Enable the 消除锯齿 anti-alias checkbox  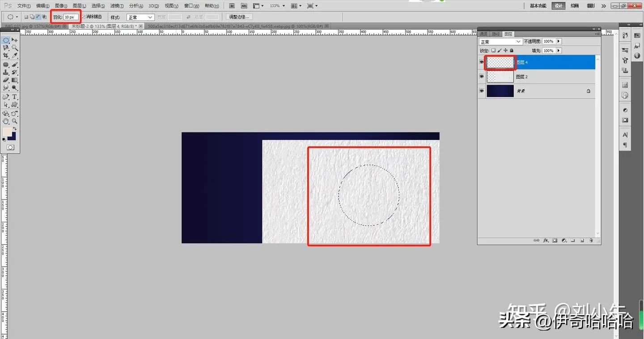click(x=83, y=16)
